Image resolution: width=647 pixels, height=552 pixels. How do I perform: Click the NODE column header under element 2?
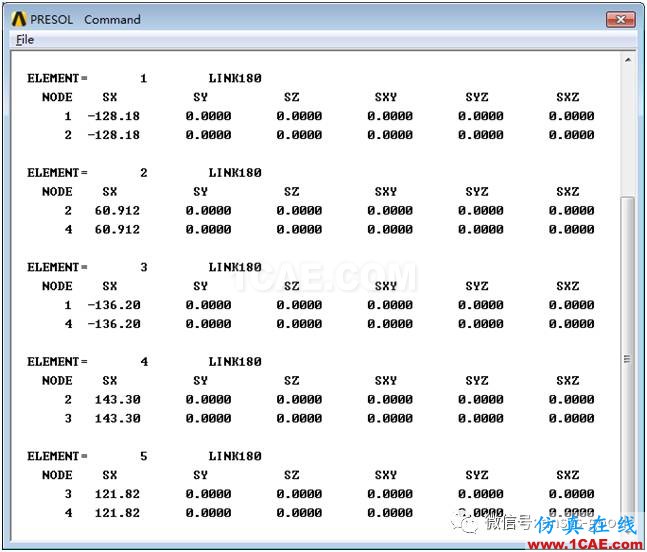(57, 191)
